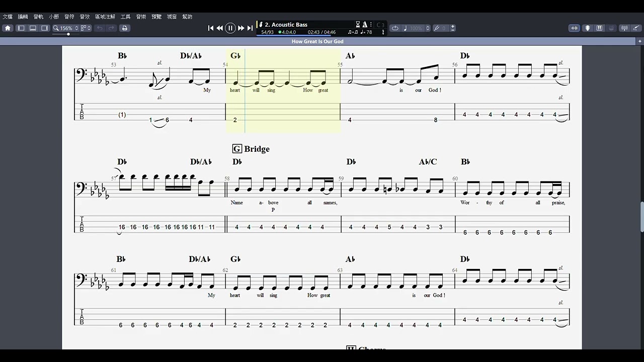
Task: Open the tuner waveform icon
Action: pyautogui.click(x=624, y=28)
